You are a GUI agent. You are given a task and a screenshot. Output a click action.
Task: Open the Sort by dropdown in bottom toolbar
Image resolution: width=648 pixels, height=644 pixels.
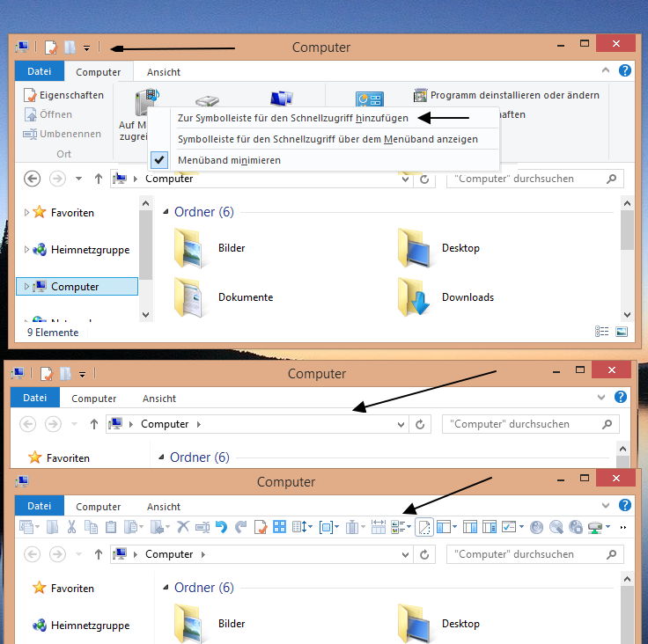click(303, 527)
